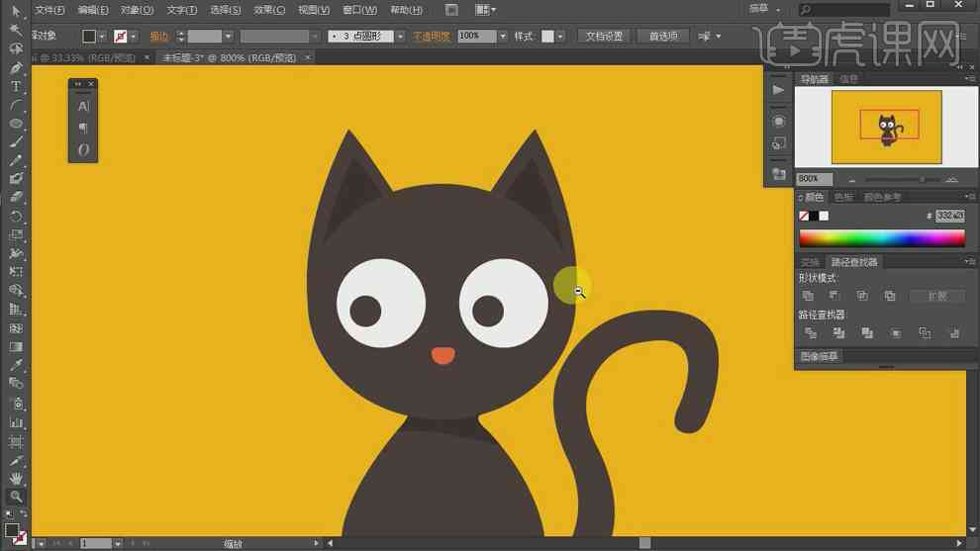Select the Rotate tool

[x=16, y=217]
